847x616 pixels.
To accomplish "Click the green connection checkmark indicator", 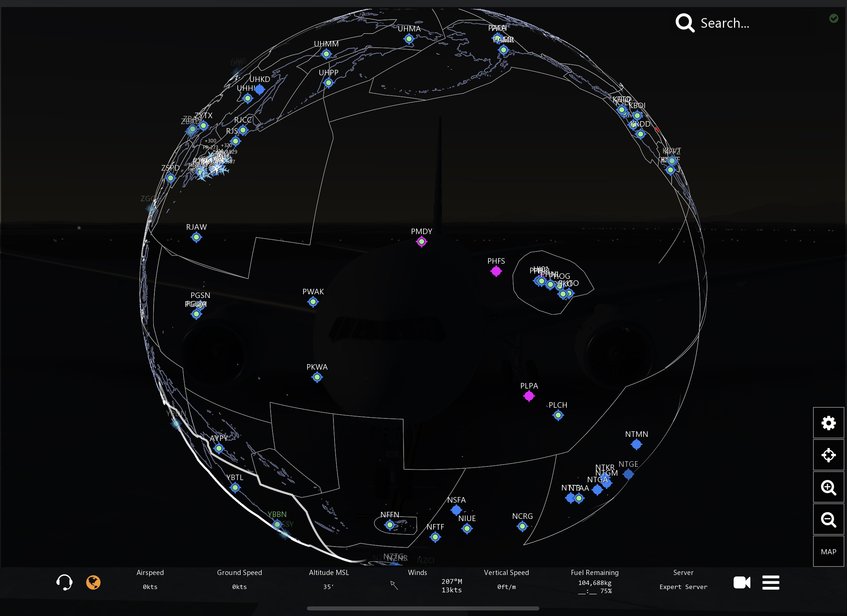I will click(833, 18).
